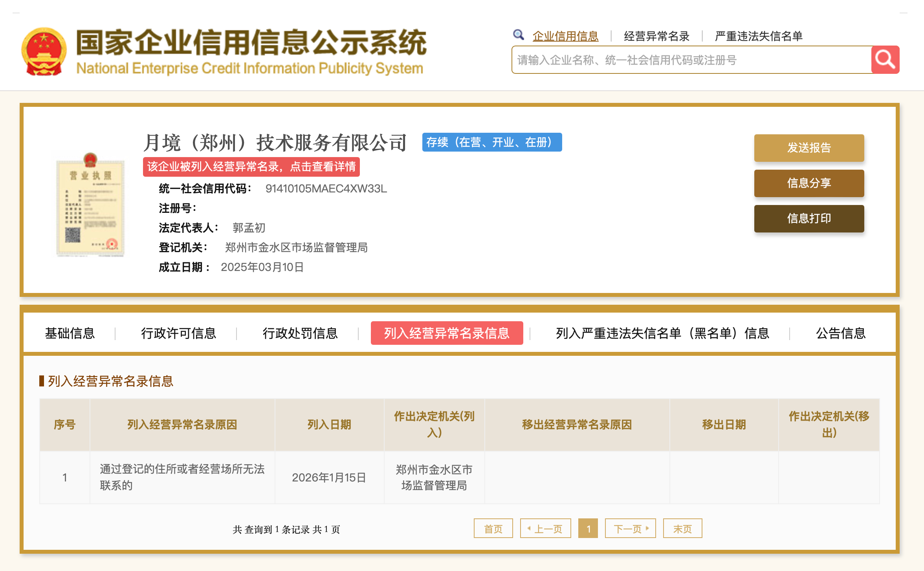Switch to the 行政处罚信息 tab
The width and height of the screenshot is (924, 571).
tap(300, 333)
